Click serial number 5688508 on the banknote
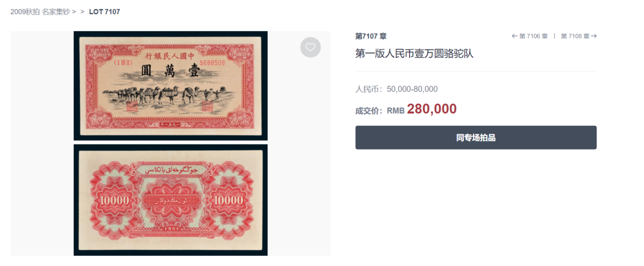Image resolution: width=644 pixels, height=266 pixels. pos(212,63)
